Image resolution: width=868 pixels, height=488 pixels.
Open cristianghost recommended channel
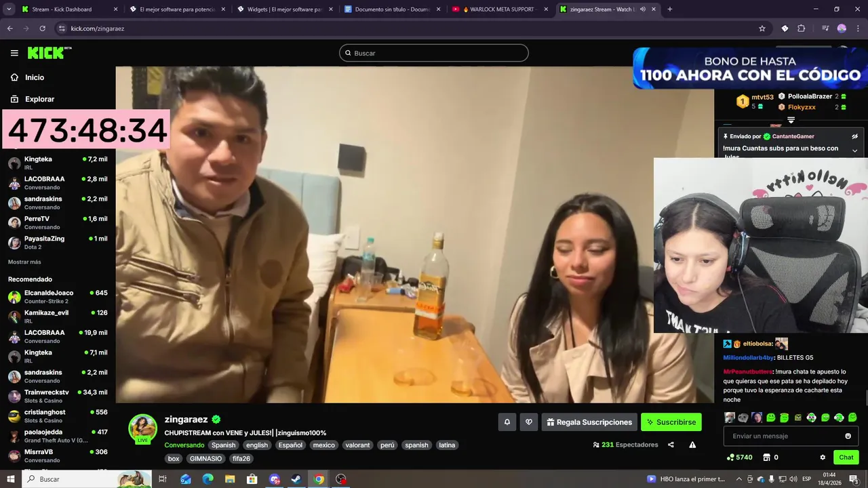[58, 416]
